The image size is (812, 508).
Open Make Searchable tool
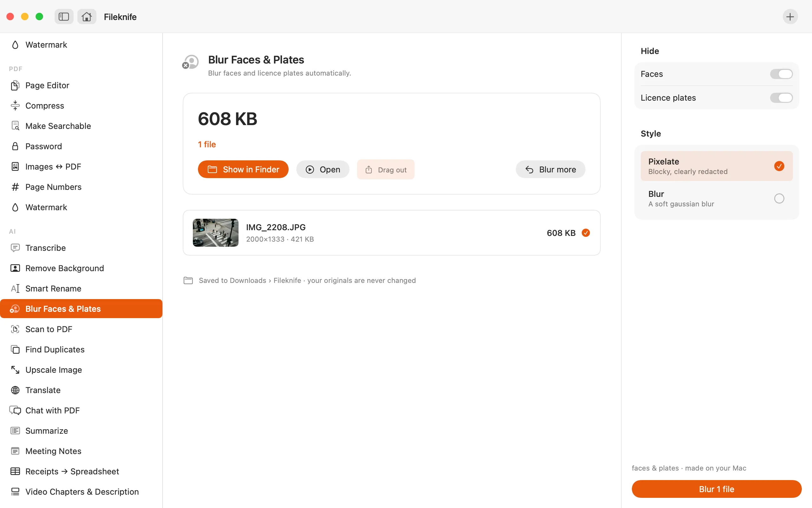pyautogui.click(x=81, y=126)
